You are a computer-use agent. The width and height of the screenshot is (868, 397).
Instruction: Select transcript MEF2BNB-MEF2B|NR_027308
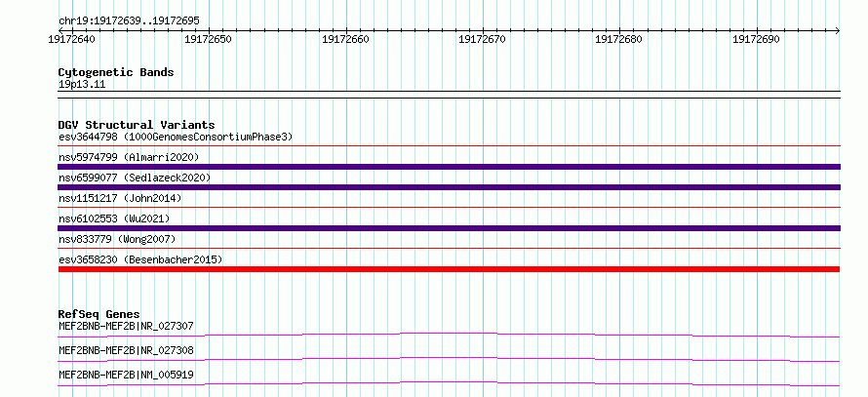126,350
